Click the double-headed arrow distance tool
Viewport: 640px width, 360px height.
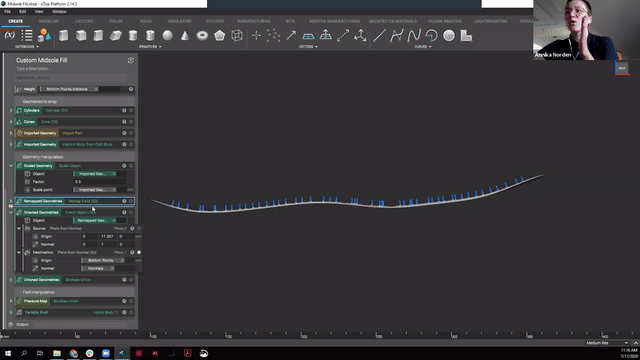343,36
